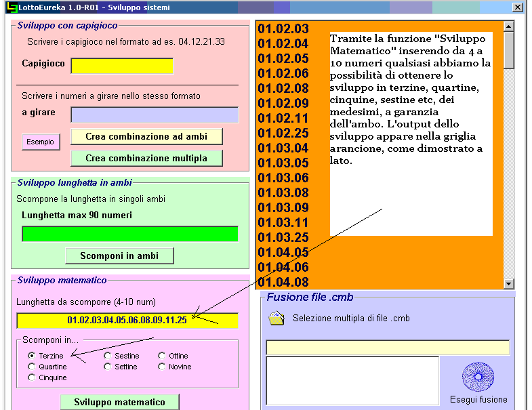Click row 01.03.25 in the orange grid
This screenshot has width=532, height=410.
pyautogui.click(x=283, y=238)
